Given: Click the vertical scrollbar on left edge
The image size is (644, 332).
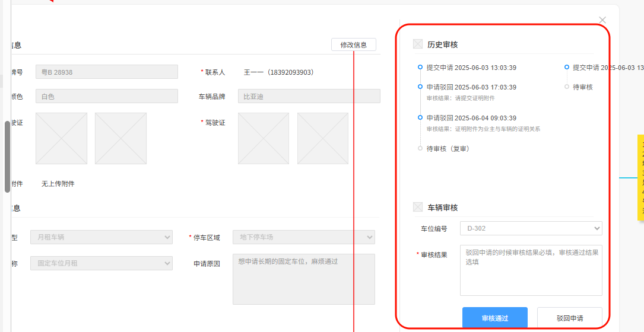Looking at the screenshot, I should pos(7,157).
